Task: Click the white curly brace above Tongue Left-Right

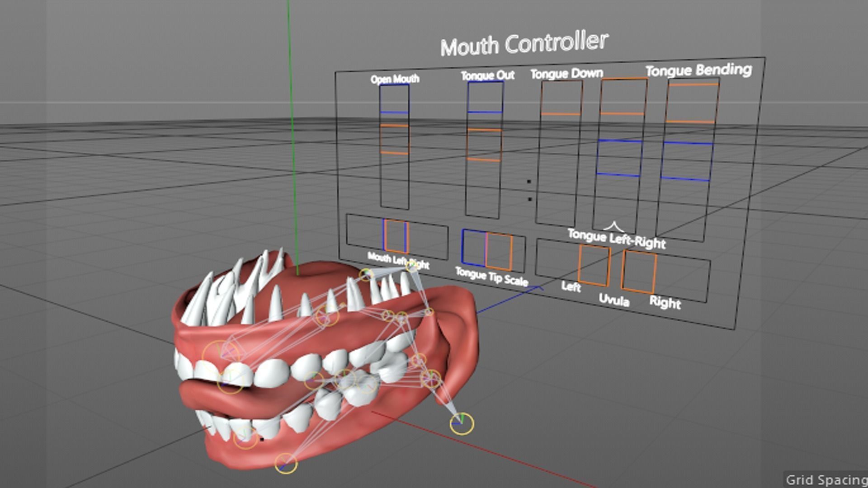Action: 613,226
